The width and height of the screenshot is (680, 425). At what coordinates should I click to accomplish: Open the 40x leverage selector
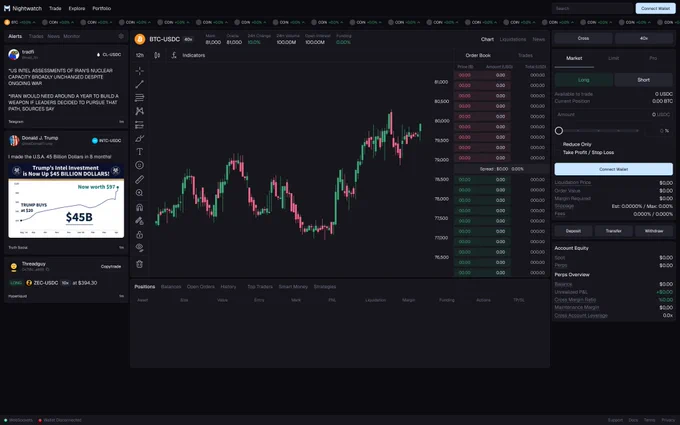click(x=644, y=38)
